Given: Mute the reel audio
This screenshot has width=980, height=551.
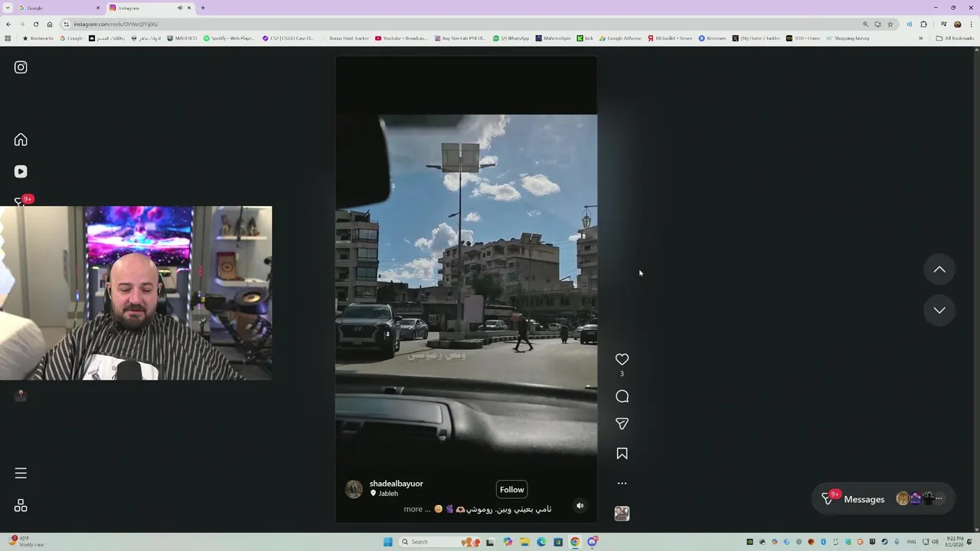Looking at the screenshot, I should (x=580, y=506).
